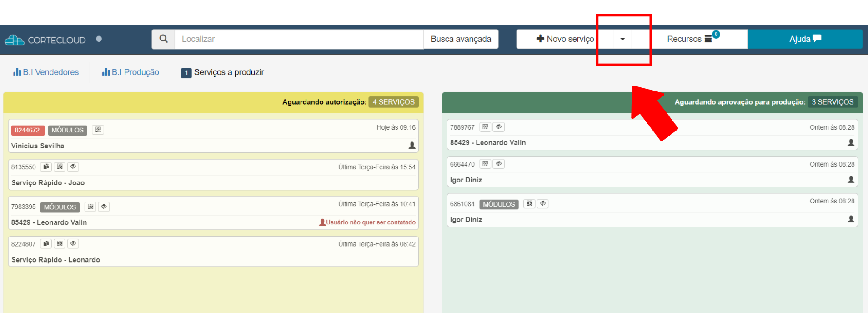Click service number 8135550

coord(23,167)
